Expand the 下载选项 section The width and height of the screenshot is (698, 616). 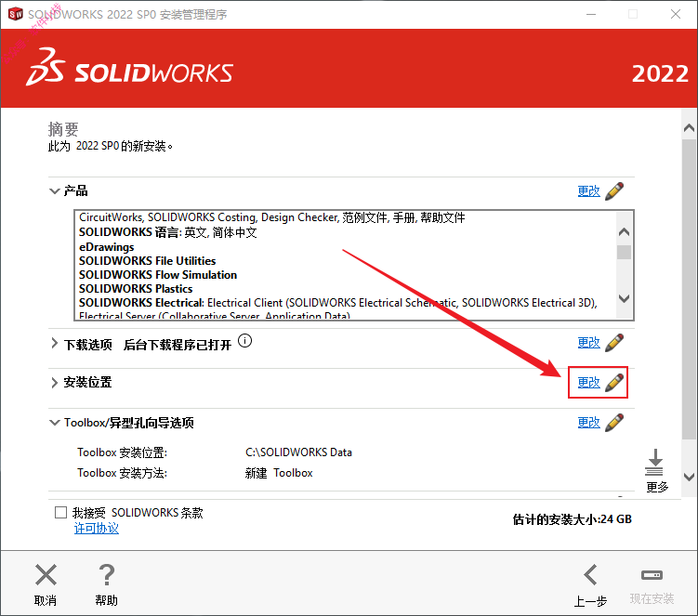pos(54,343)
